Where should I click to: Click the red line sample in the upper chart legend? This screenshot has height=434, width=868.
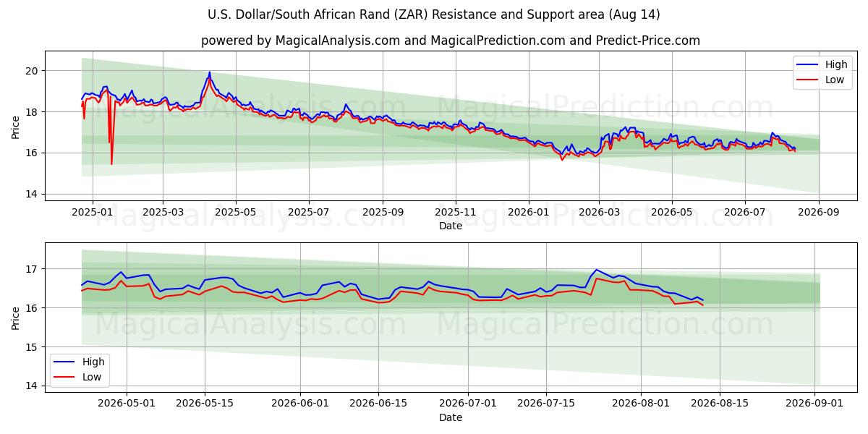point(807,80)
